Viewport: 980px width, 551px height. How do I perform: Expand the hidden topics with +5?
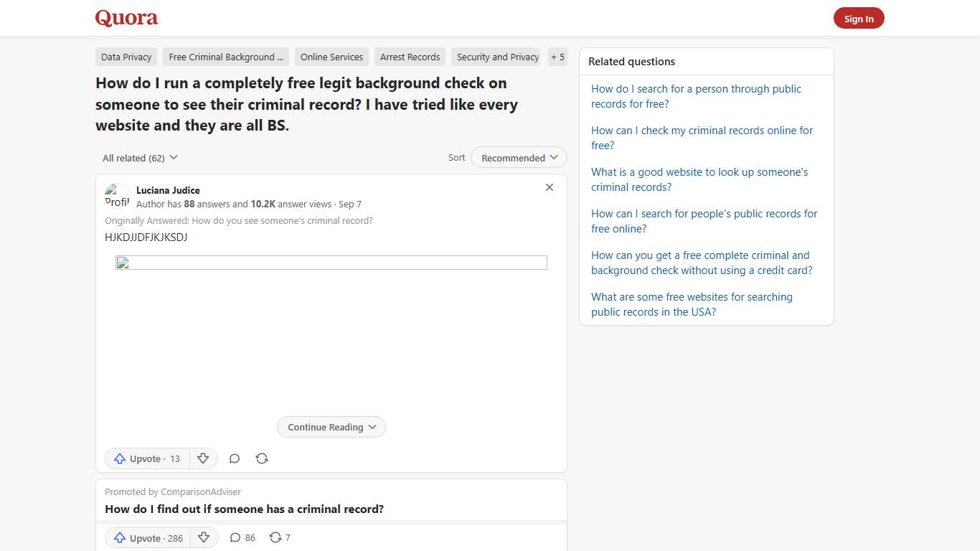click(557, 57)
